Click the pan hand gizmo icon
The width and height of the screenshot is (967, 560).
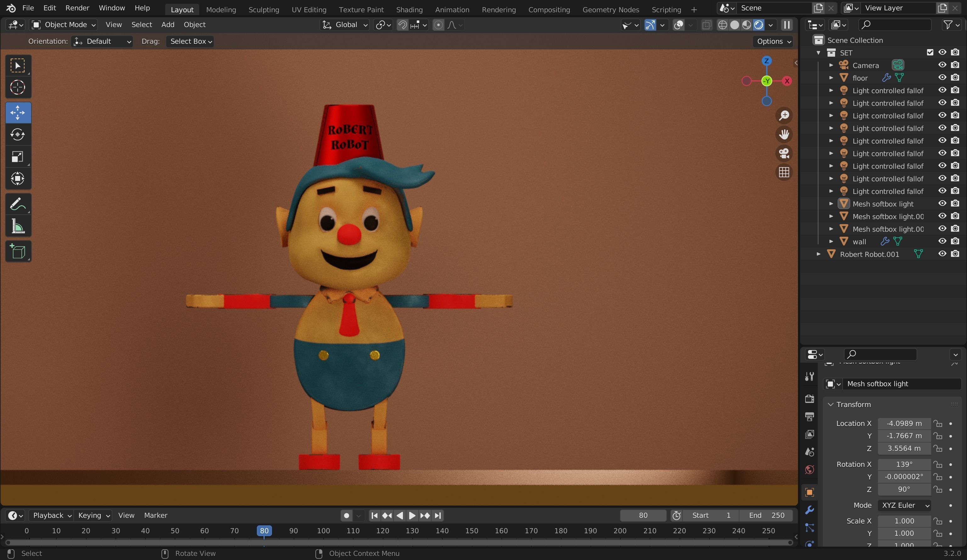(x=784, y=134)
